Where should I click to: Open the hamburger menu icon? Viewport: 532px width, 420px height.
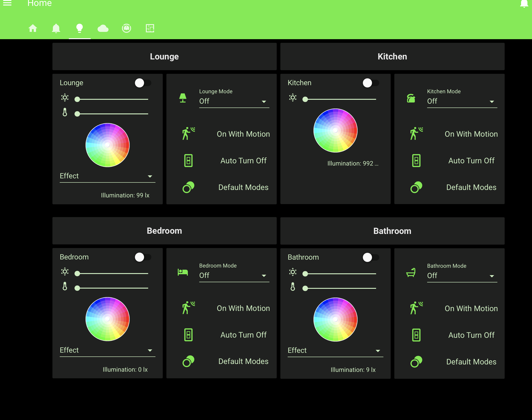7,3
